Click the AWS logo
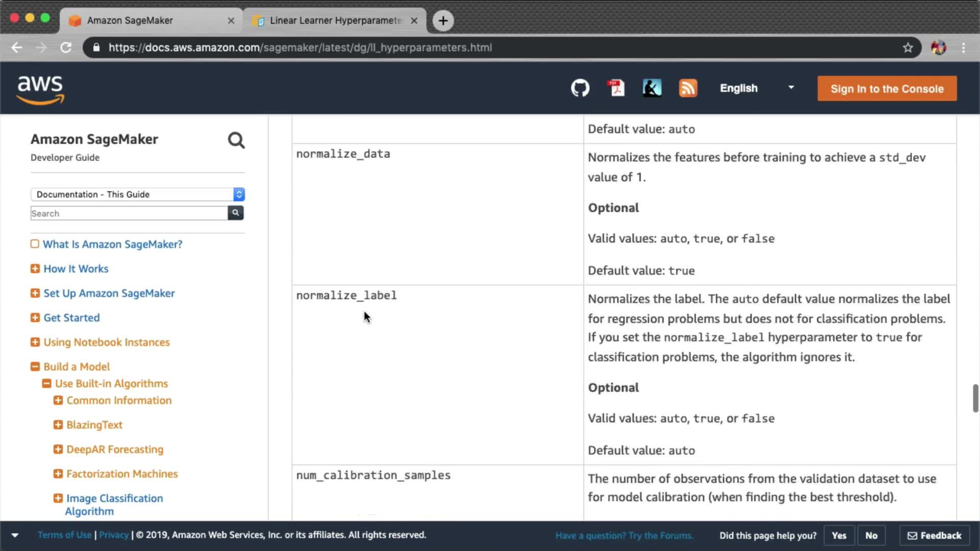Image resolution: width=980 pixels, height=551 pixels. (40, 89)
